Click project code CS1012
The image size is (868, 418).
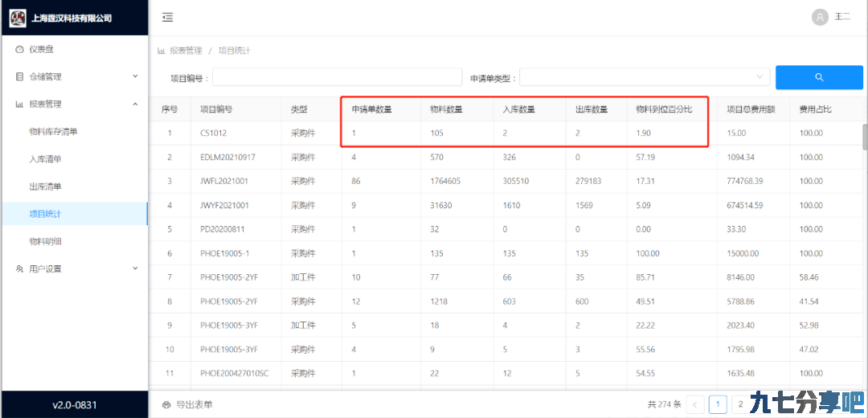click(214, 133)
